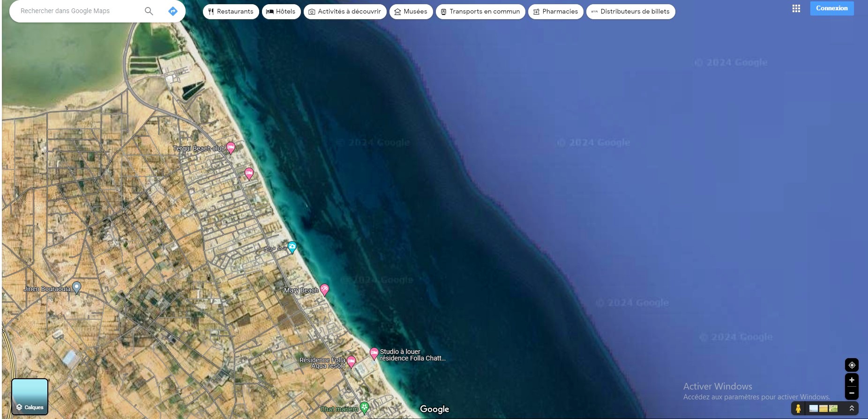Zoom in with the plus button
The width and height of the screenshot is (868, 419).
(x=852, y=380)
